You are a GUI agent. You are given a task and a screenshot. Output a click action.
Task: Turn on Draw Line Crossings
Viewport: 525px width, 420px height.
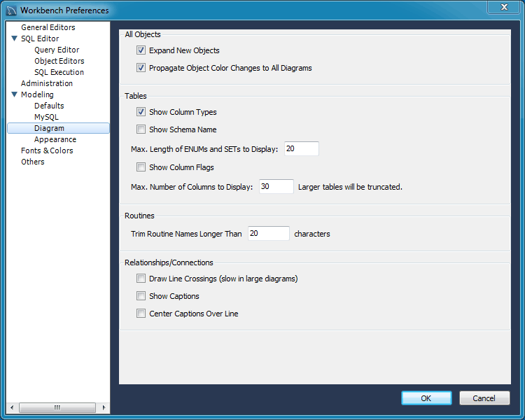pyautogui.click(x=141, y=279)
